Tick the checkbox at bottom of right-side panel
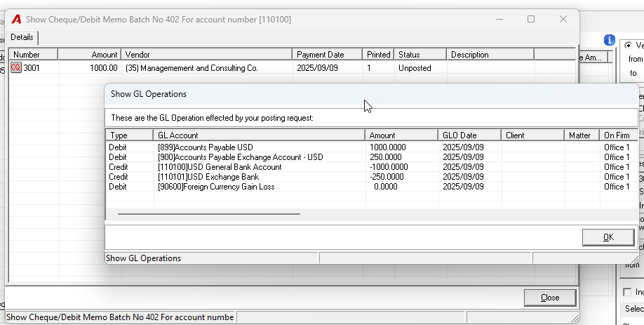644x325 pixels. point(627,292)
